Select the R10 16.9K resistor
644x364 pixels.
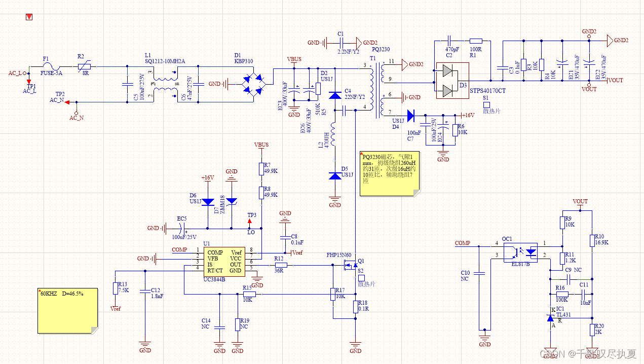tap(591, 240)
